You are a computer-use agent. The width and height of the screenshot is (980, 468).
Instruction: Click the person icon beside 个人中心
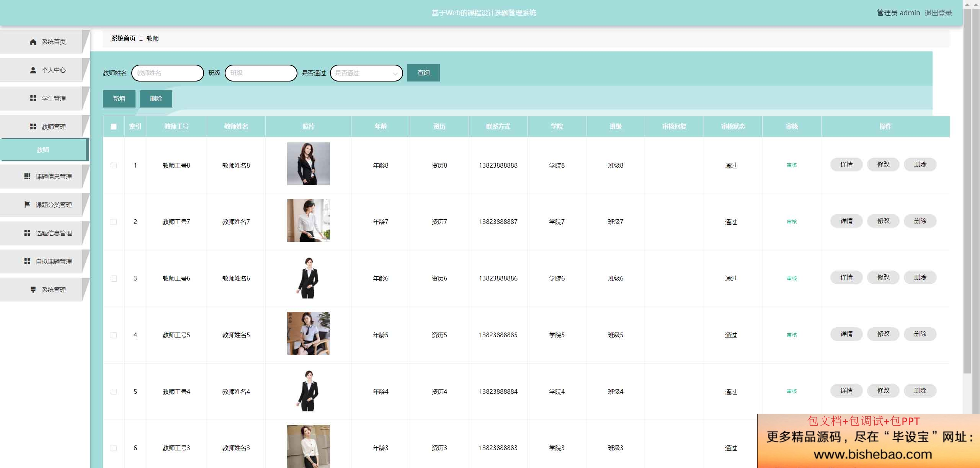[33, 70]
